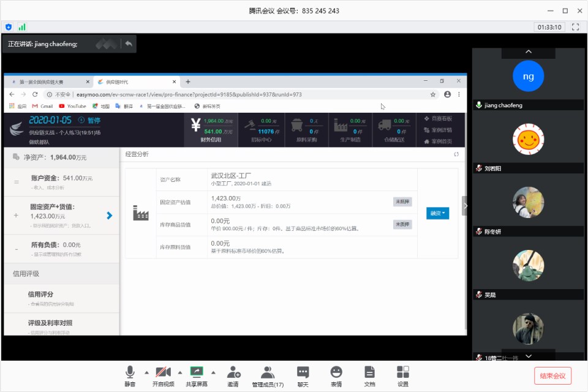The height and width of the screenshot is (392, 588).
Task: Open the 文档 documents icon
Action: (369, 375)
